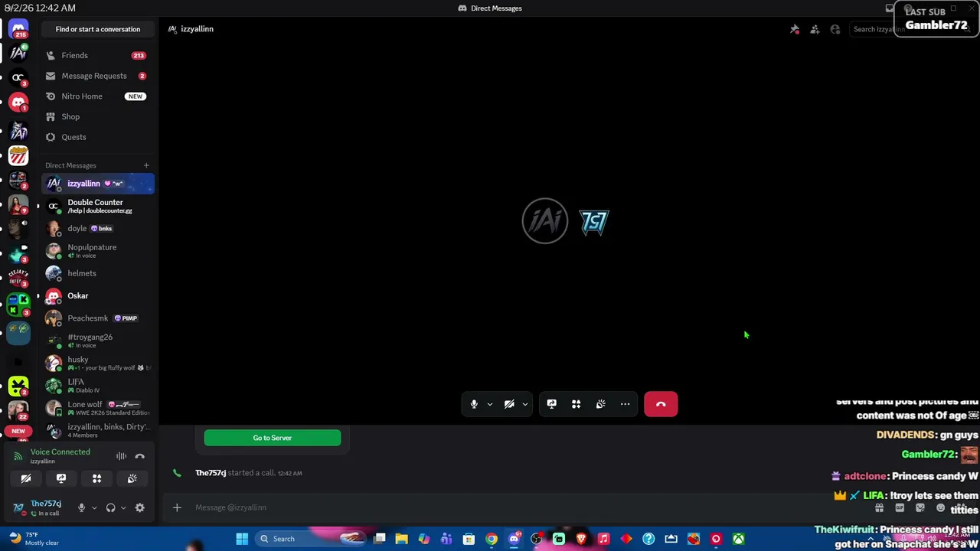Viewport: 980px width, 551px height.
Task: Open File Explorer from the taskbar
Action: (x=402, y=539)
